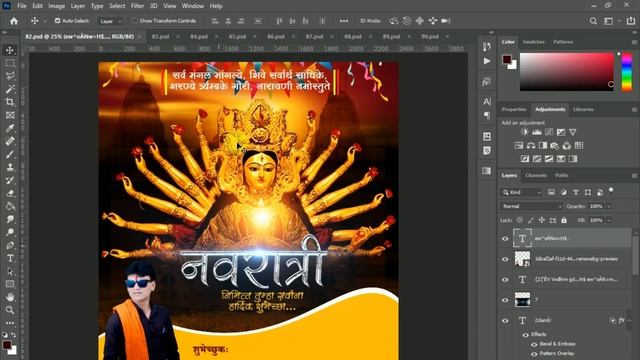Viewport: 640px width, 360px height.
Task: Select the Zoom tool in toolbar
Action: point(10,310)
